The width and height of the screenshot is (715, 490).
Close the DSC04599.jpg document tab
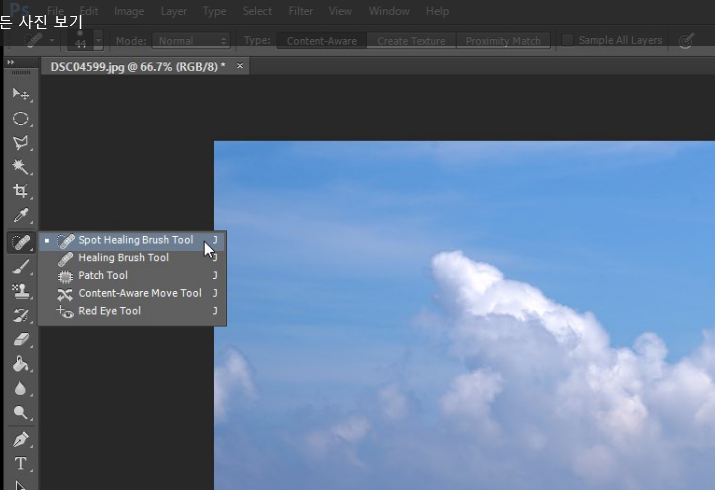pos(240,66)
